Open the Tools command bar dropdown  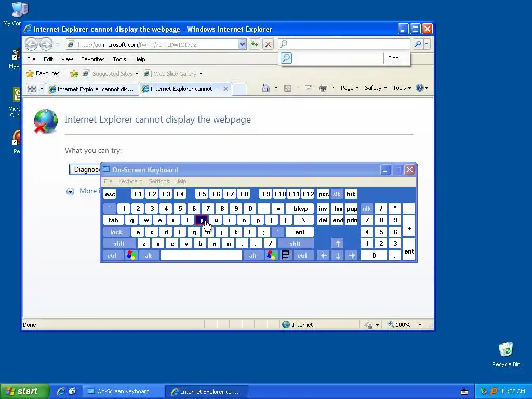(402, 88)
